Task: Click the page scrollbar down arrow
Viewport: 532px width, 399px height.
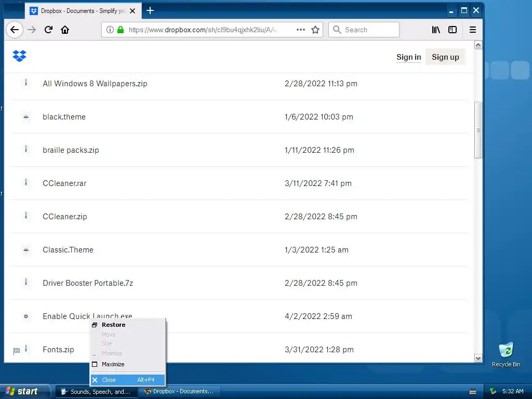Action: click(478, 358)
